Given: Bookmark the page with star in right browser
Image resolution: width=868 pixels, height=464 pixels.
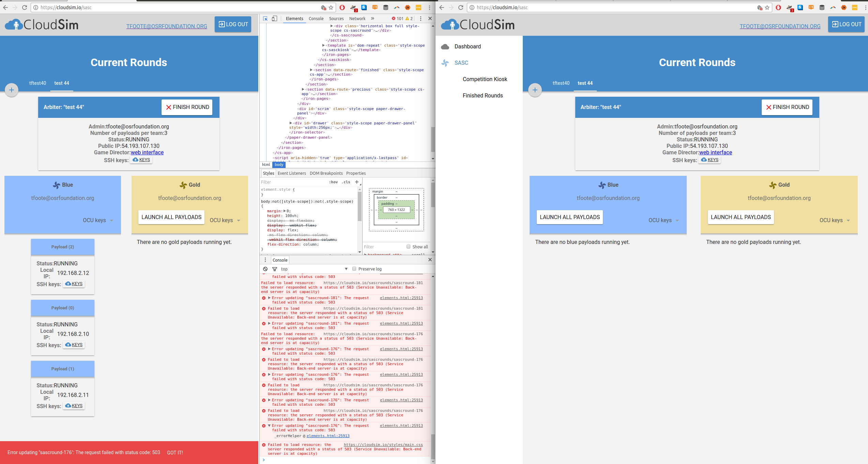Looking at the screenshot, I should click(767, 7).
